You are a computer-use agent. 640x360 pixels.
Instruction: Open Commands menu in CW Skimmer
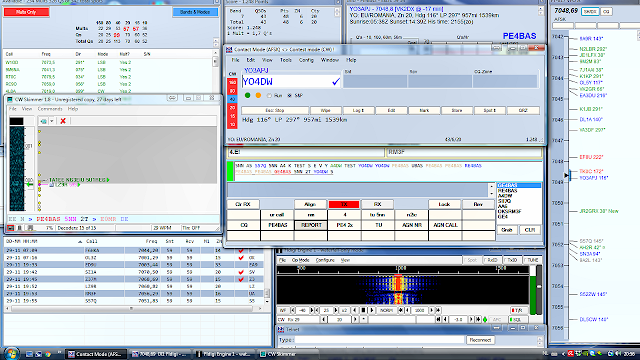click(50, 109)
